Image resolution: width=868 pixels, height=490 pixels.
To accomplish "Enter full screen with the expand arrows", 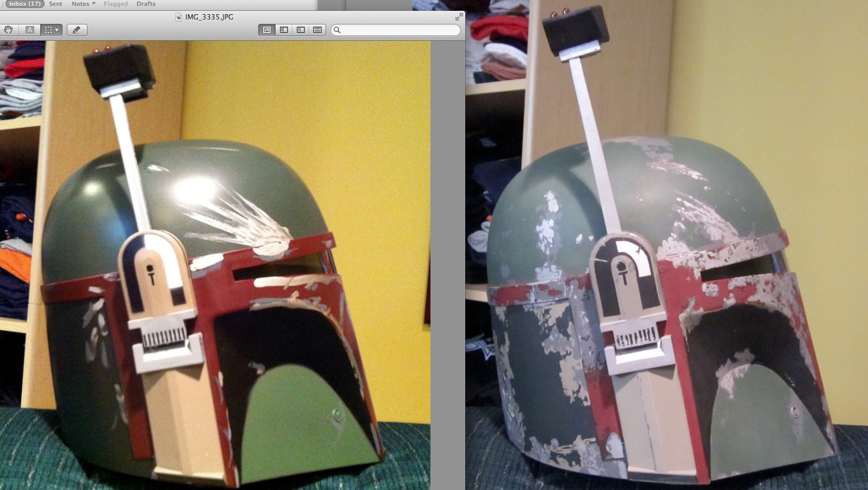I will pos(459,17).
